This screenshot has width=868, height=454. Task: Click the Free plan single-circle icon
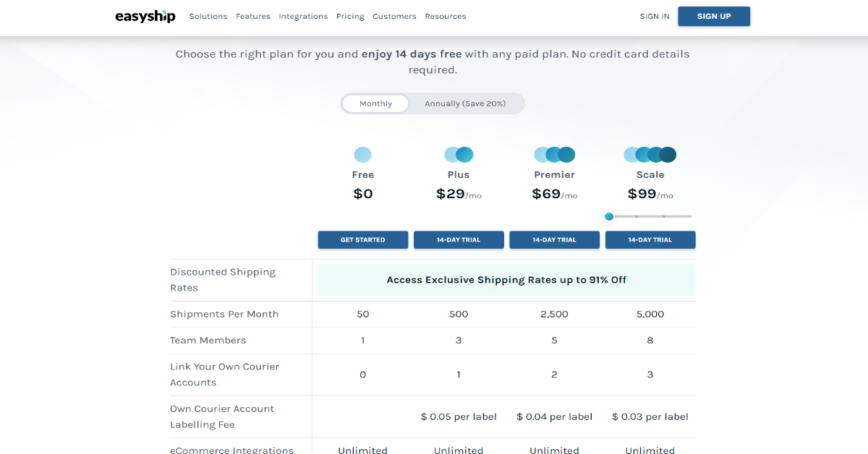coord(363,154)
